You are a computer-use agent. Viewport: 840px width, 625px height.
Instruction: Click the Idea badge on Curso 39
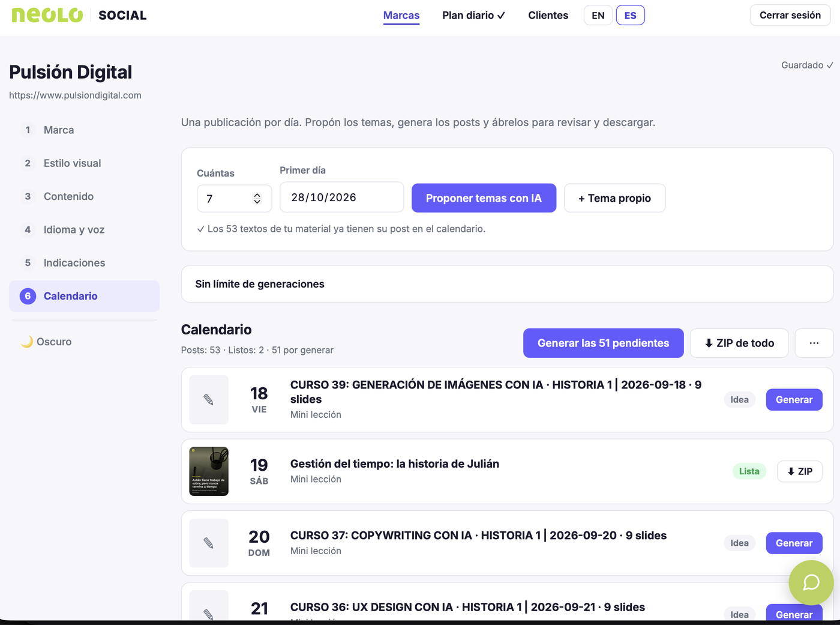pyautogui.click(x=739, y=400)
